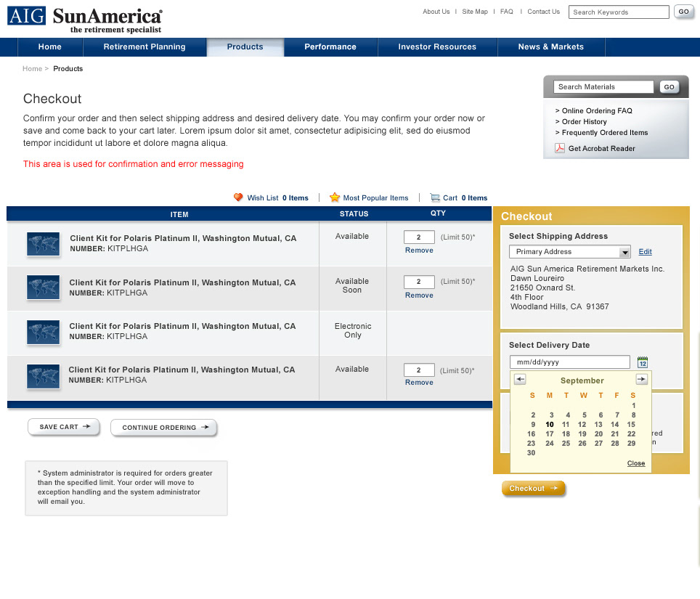Click thumbnail of first Client Kit item
This screenshot has height=599, width=700.
tap(44, 244)
